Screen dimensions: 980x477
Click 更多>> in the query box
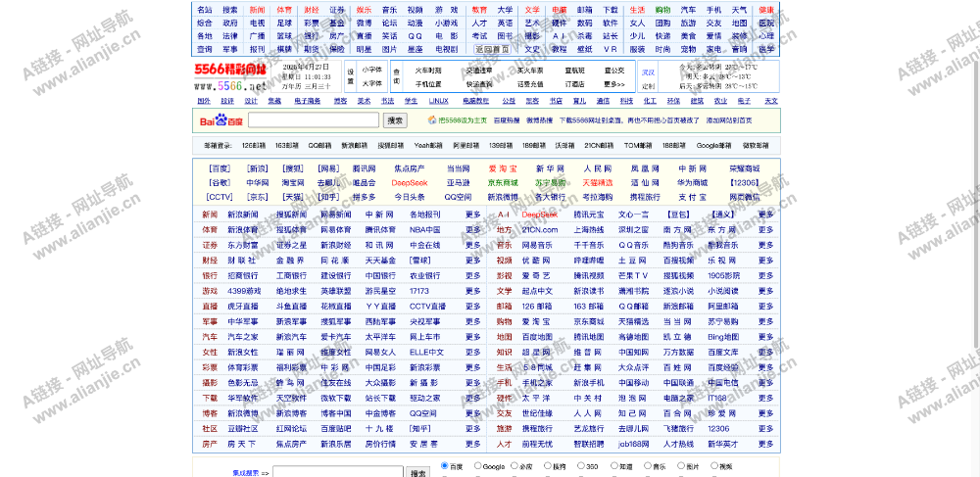coord(614,83)
